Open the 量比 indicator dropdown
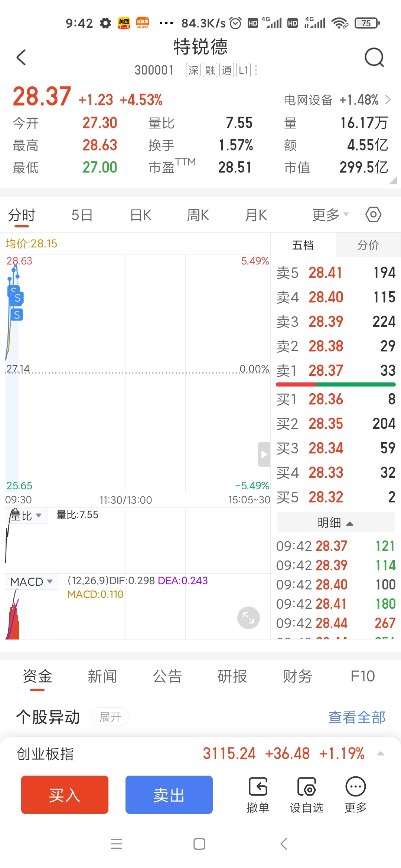The width and height of the screenshot is (401, 868). 27,516
